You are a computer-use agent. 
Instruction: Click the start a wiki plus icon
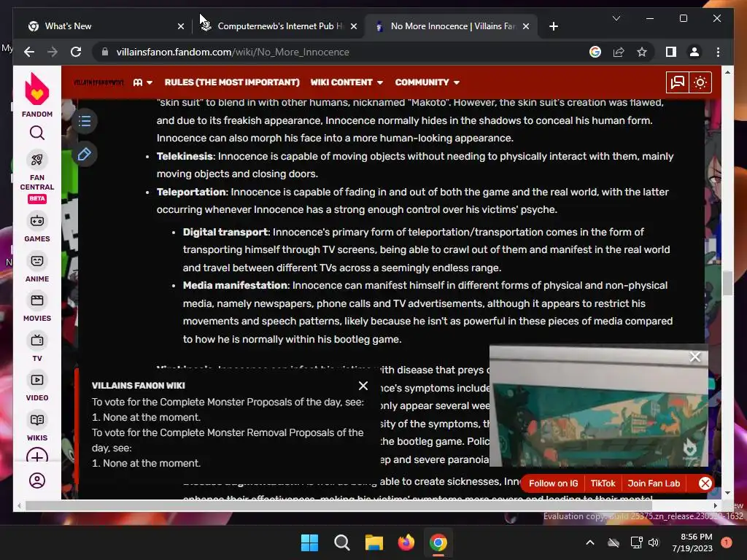pos(36,456)
